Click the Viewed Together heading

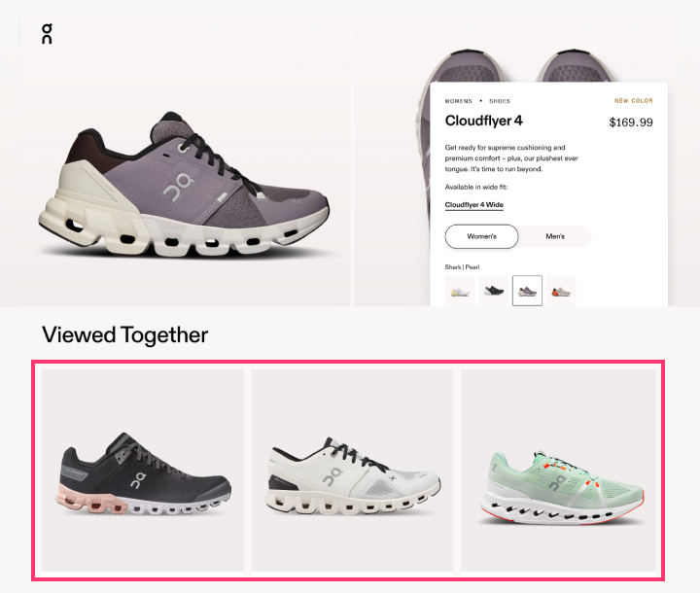125,335
